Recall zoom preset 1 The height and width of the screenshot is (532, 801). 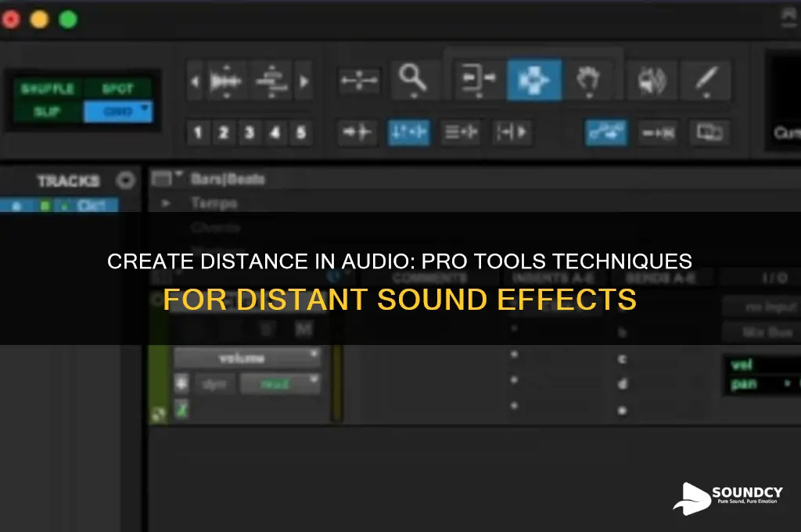[x=198, y=133]
